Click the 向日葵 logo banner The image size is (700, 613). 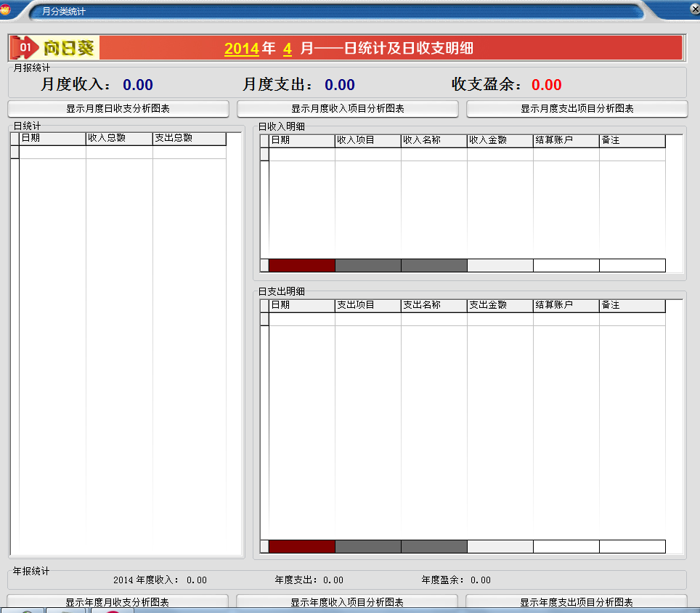55,48
